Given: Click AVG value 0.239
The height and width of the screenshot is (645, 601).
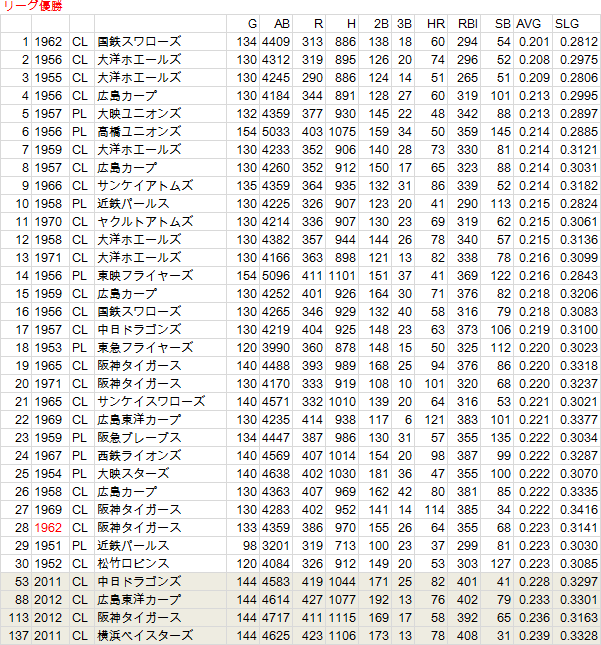Looking at the screenshot, I should pyautogui.click(x=534, y=636).
